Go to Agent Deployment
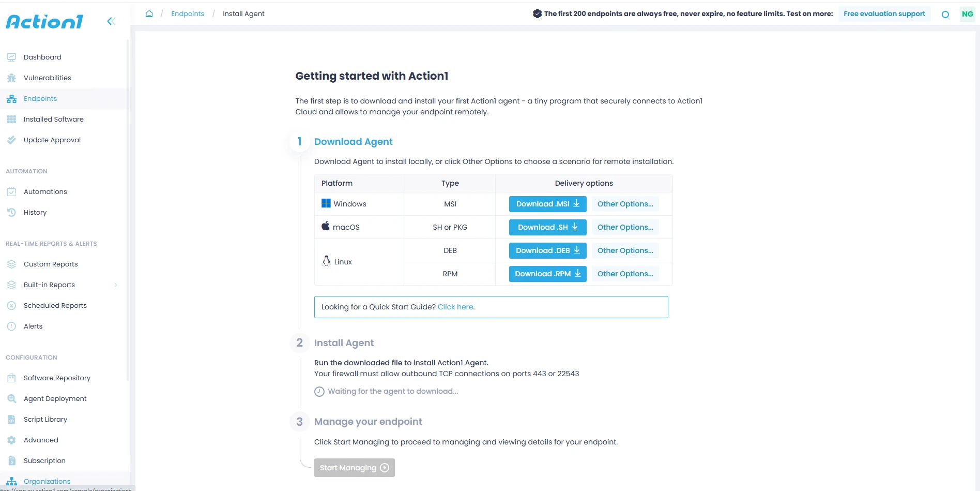Screen dimensions: 980x491 point(55,399)
